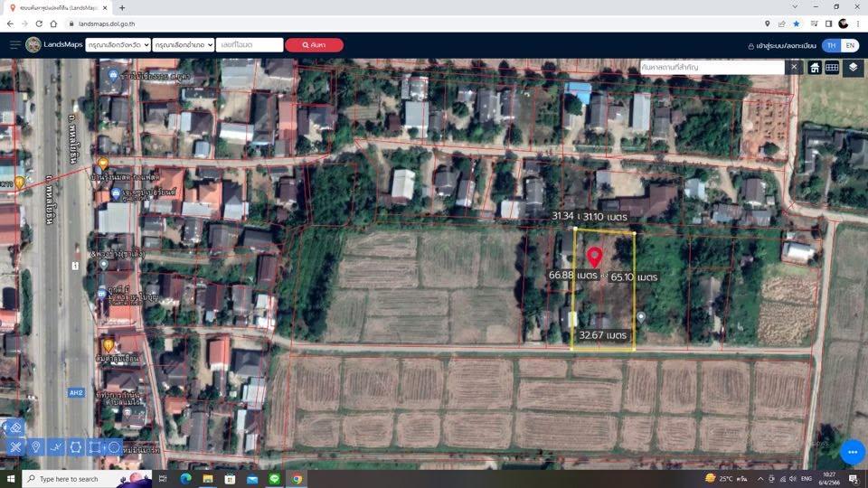This screenshot has width=868, height=488.
Task: Select the rectangle drawing tool
Action: 95,447
